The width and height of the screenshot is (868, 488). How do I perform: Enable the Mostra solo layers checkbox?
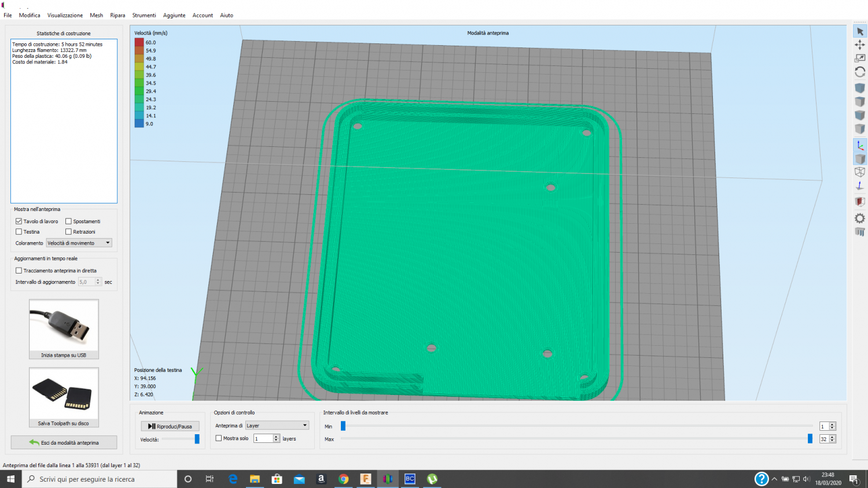219,438
